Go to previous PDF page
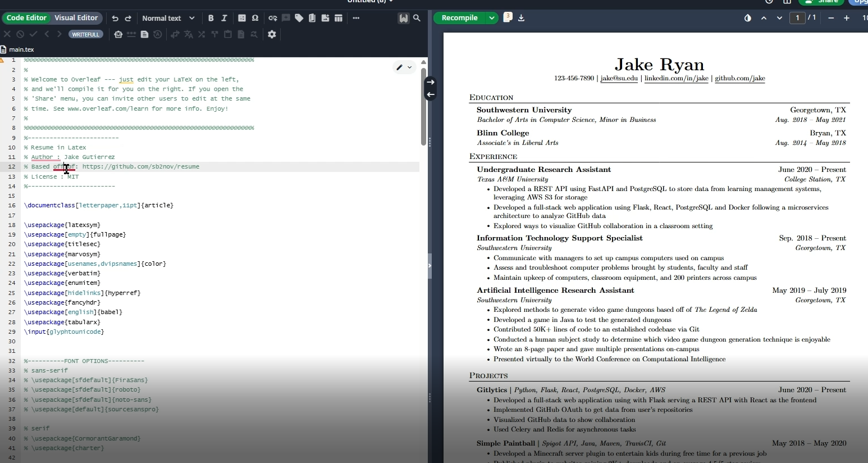Image resolution: width=868 pixels, height=463 pixels. [x=764, y=18]
